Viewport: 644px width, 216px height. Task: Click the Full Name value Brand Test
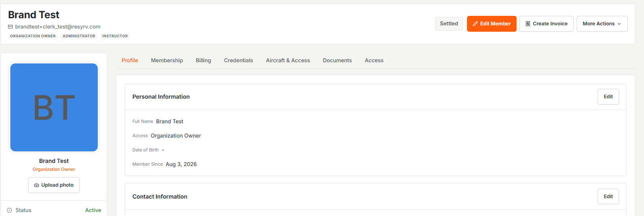pos(169,122)
